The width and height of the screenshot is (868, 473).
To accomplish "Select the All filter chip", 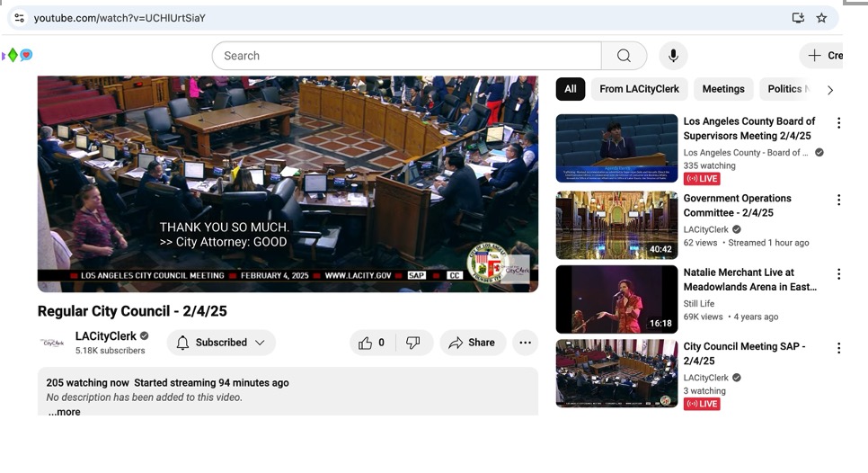I will pos(571,89).
